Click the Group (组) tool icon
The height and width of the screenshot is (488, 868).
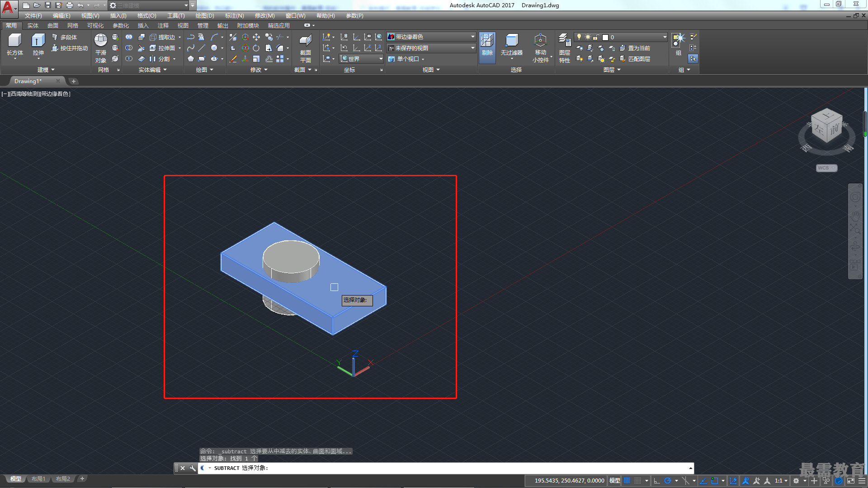pyautogui.click(x=678, y=44)
